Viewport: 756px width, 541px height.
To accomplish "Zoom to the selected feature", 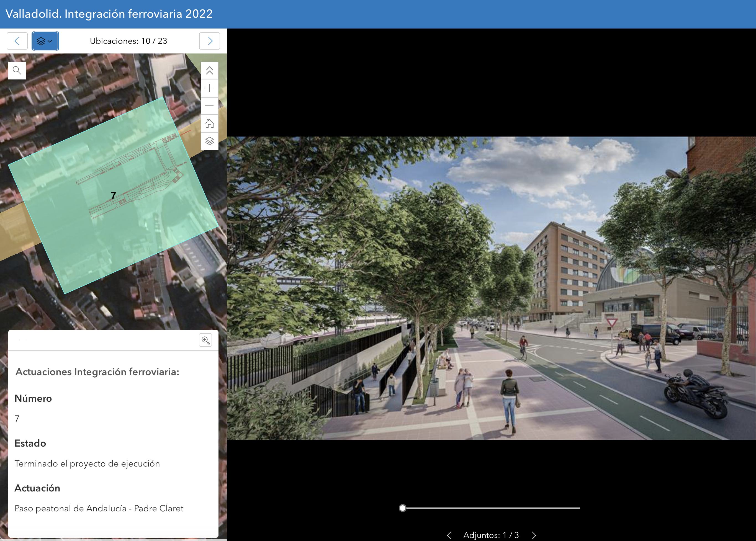I will coord(205,340).
